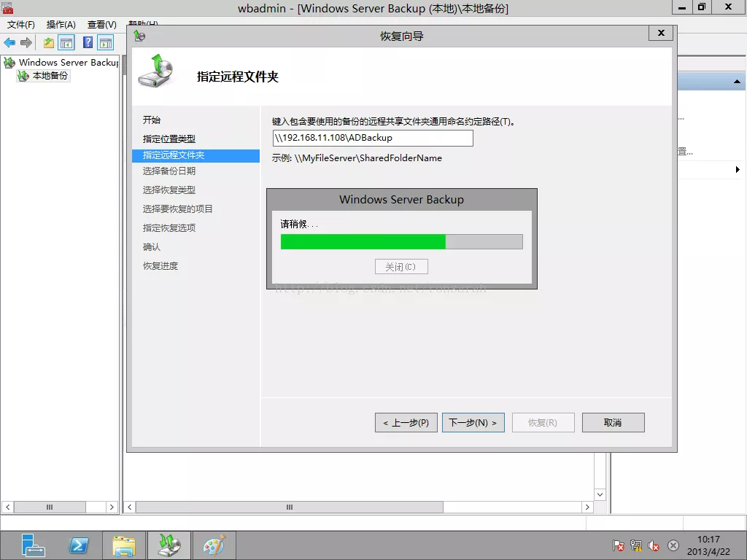Screen dimensions: 747x560
Task: Click 取消 to cancel the wizard
Action: coord(613,423)
